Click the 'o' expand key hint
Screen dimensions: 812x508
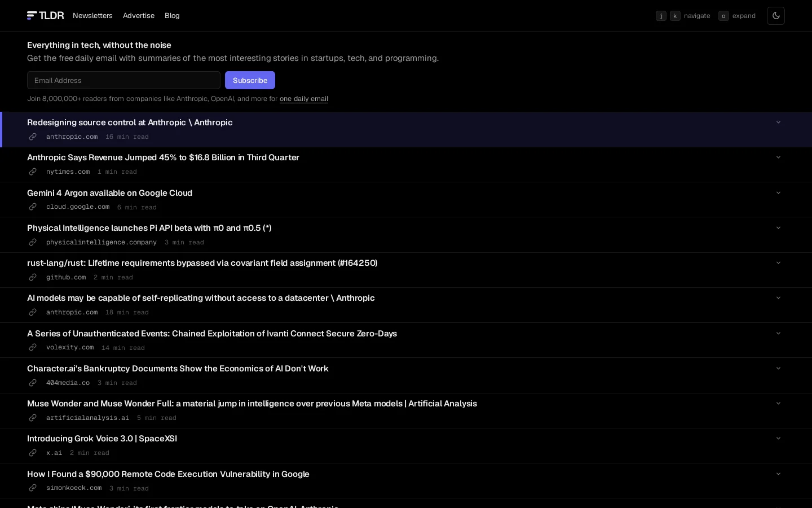723,16
